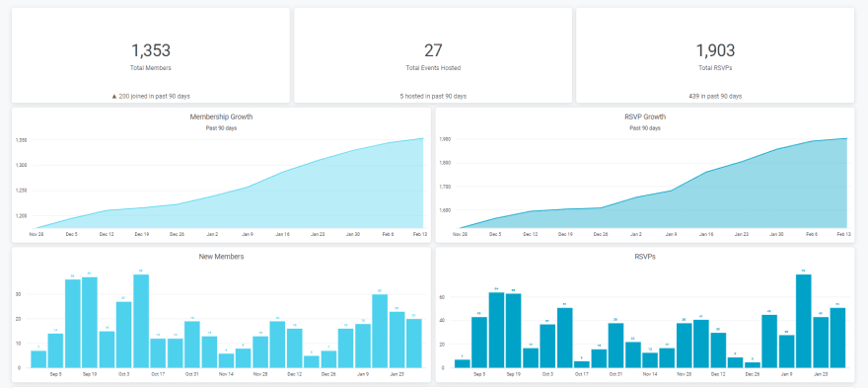Click the RSVPs bar chart title
Image resolution: width=868 pixels, height=388 pixels.
pyautogui.click(x=645, y=257)
